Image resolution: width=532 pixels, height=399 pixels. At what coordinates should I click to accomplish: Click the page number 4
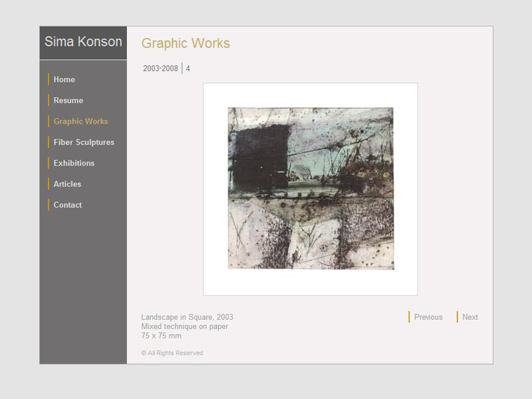tap(188, 68)
